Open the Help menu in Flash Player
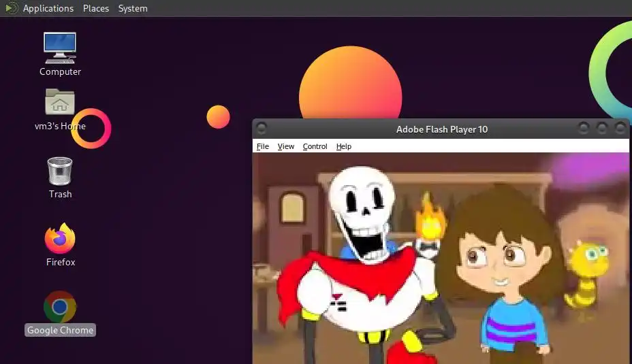This screenshot has width=632, height=364. pos(344,146)
